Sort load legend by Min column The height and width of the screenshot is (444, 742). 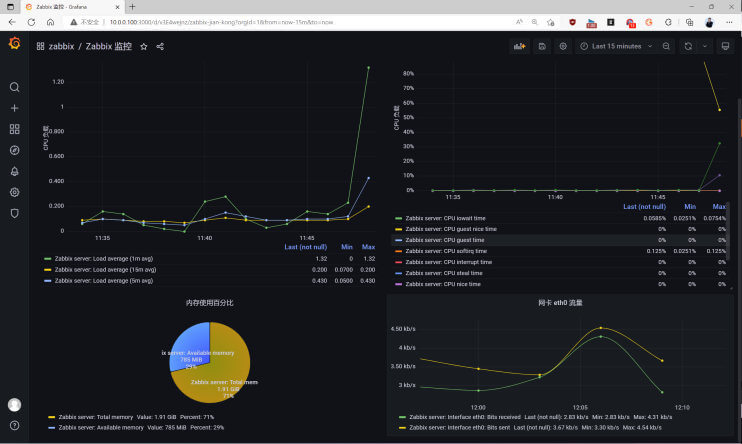[x=347, y=247]
